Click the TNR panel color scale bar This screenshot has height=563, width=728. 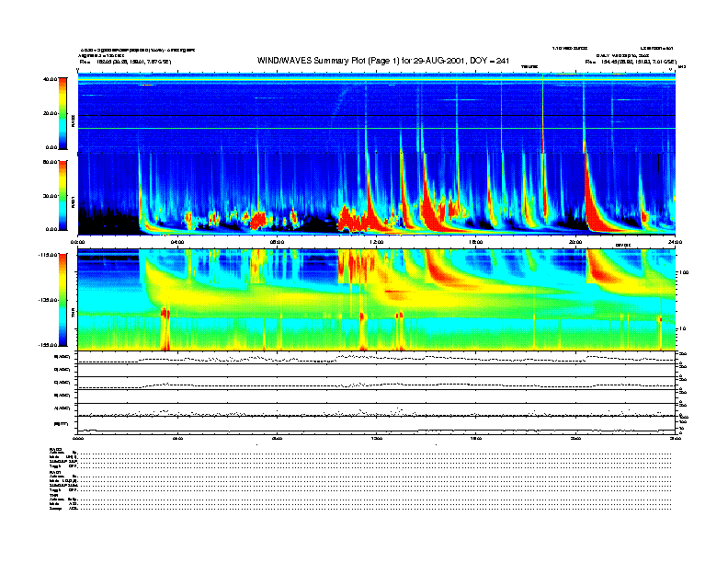coord(63,300)
